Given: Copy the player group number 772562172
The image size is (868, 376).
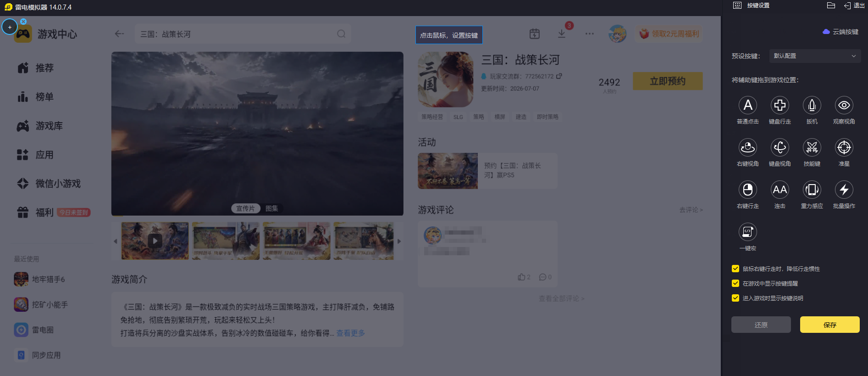Looking at the screenshot, I should (559, 76).
